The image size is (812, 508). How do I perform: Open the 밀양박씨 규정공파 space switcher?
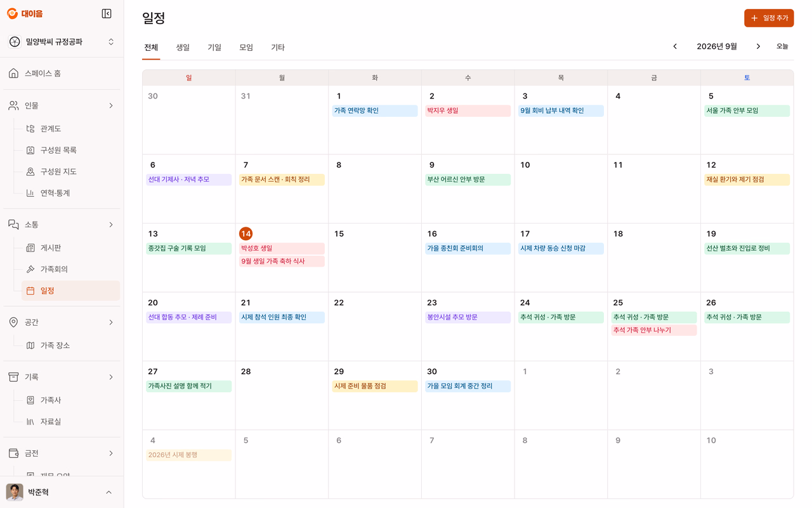pyautogui.click(x=62, y=42)
